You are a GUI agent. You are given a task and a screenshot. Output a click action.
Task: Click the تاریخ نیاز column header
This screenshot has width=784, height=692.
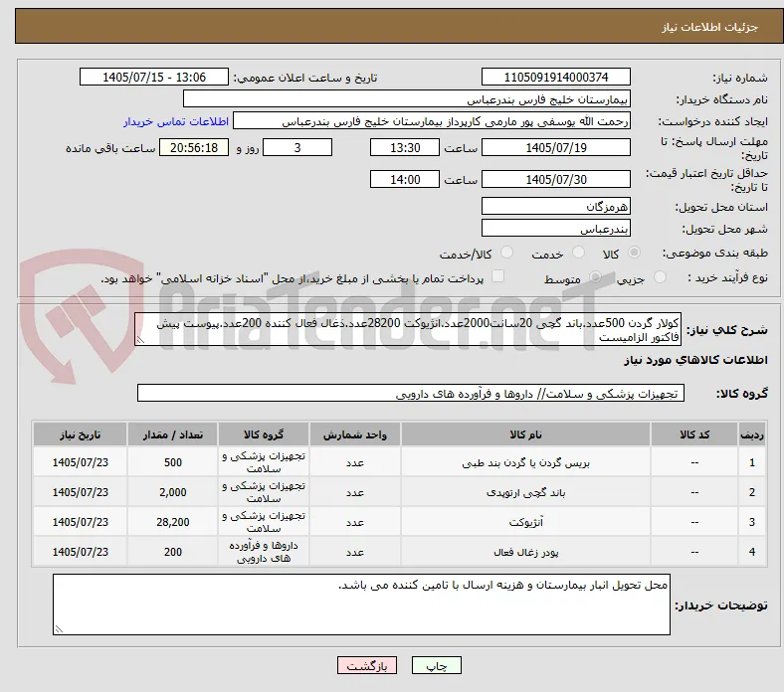(x=80, y=434)
